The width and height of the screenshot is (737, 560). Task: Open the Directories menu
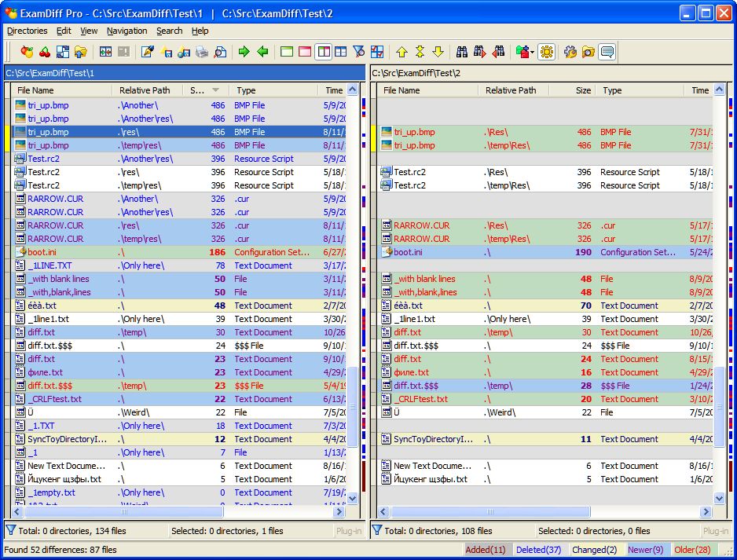pos(27,31)
